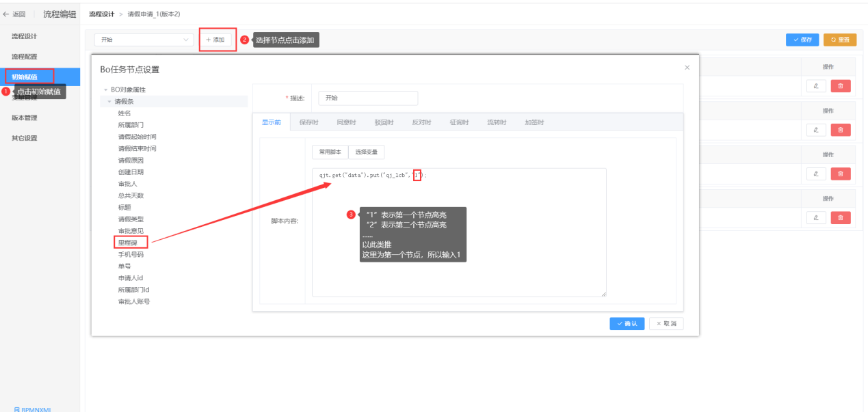Confirm the dialog with 确认 button
Viewport: 868px width, 412px height.
(627, 323)
